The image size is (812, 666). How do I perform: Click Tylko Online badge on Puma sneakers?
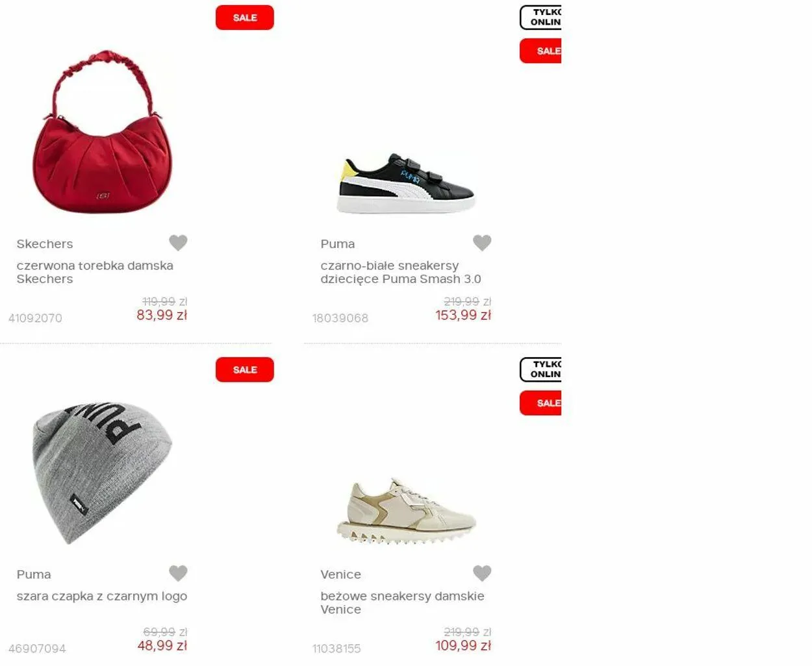tap(540, 18)
